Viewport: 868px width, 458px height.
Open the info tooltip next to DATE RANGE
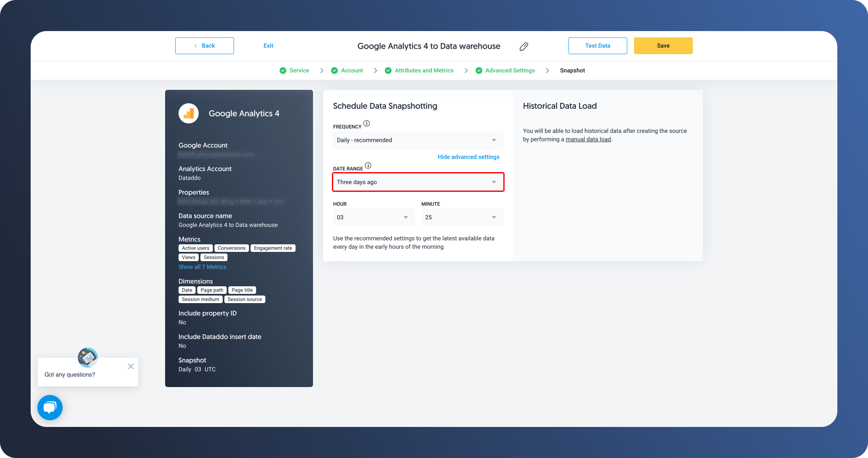[368, 165]
